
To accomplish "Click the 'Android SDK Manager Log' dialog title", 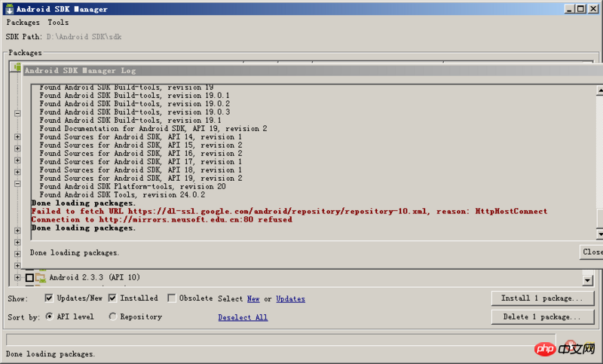I will pyautogui.click(x=80, y=70).
